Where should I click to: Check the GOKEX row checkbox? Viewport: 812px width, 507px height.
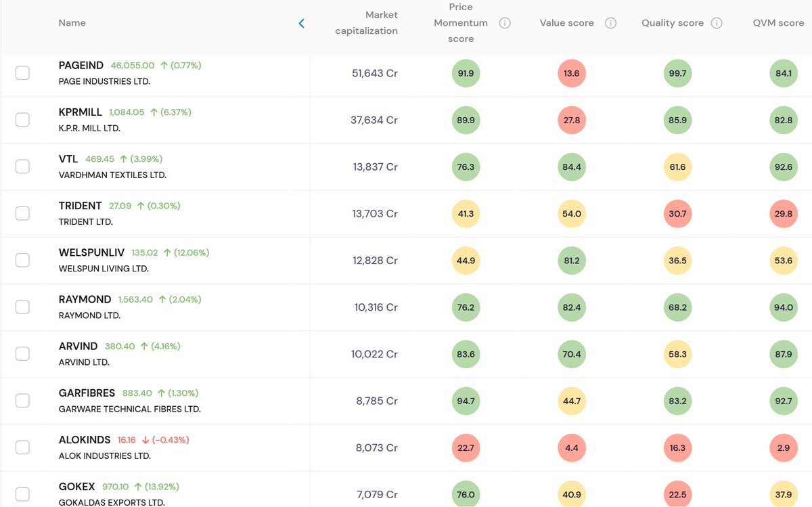coord(22,493)
